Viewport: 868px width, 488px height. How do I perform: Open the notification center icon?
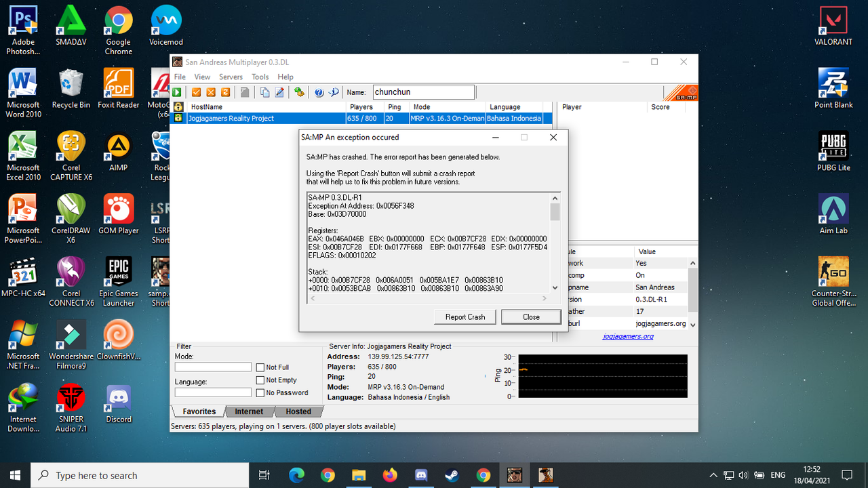coord(846,475)
